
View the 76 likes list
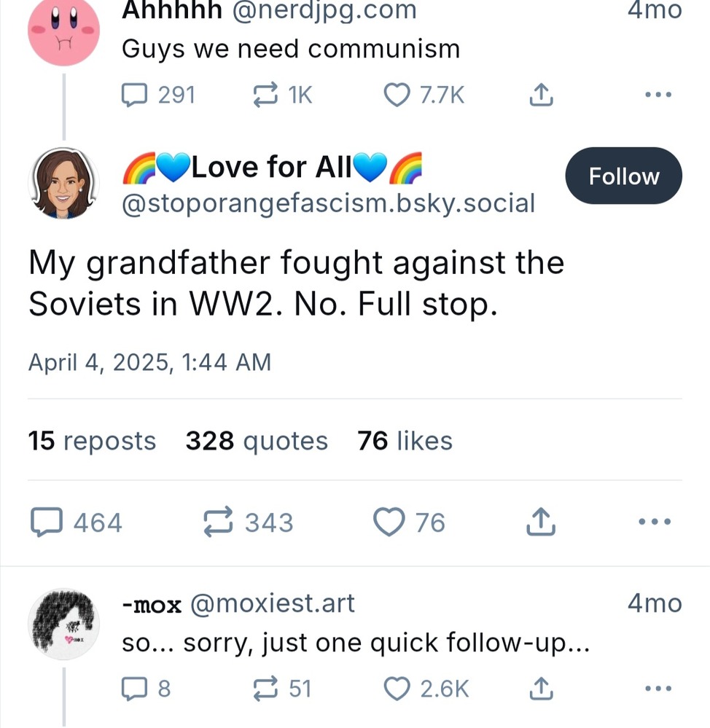(405, 441)
